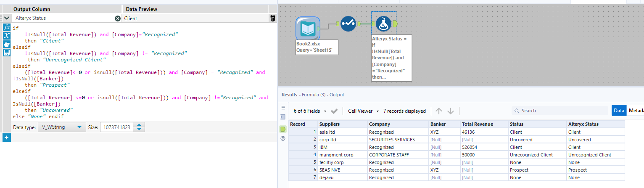Select the Input Data tool for Book2.xlsx

tap(308, 28)
